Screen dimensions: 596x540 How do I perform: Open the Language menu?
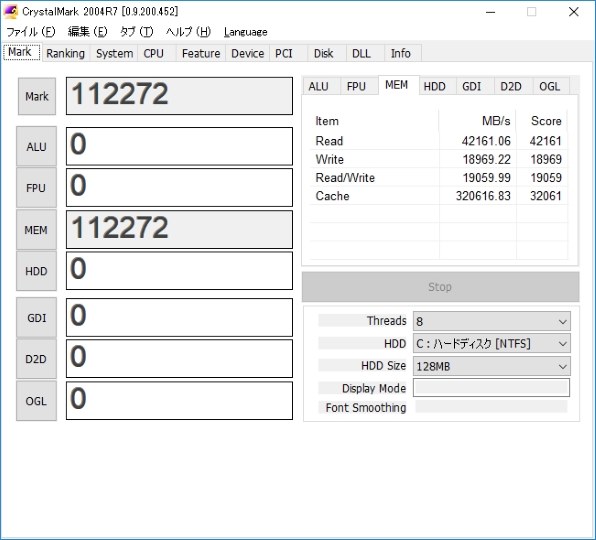(x=246, y=32)
